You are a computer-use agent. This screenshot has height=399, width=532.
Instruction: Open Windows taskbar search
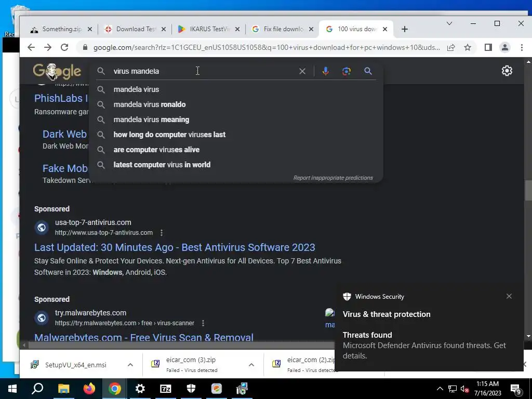tap(37, 389)
